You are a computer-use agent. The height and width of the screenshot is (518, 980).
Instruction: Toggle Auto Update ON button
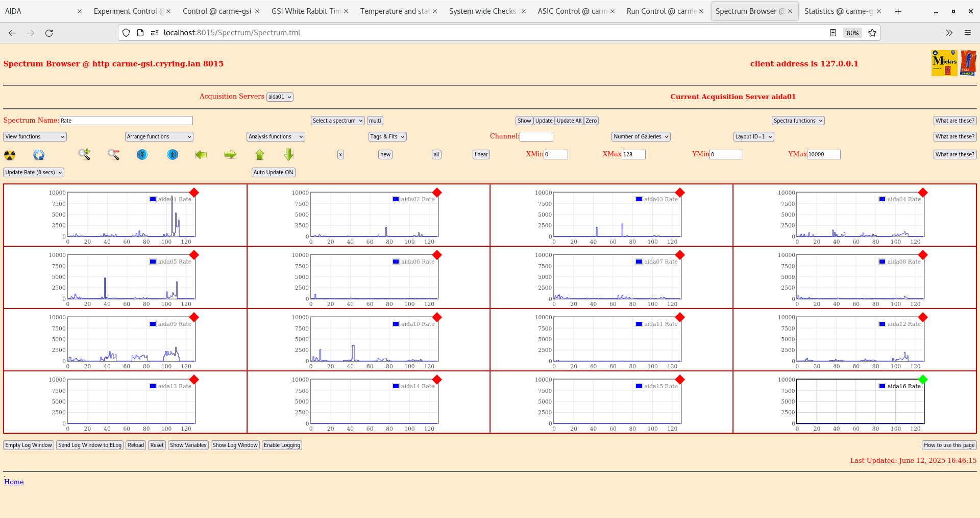(273, 172)
